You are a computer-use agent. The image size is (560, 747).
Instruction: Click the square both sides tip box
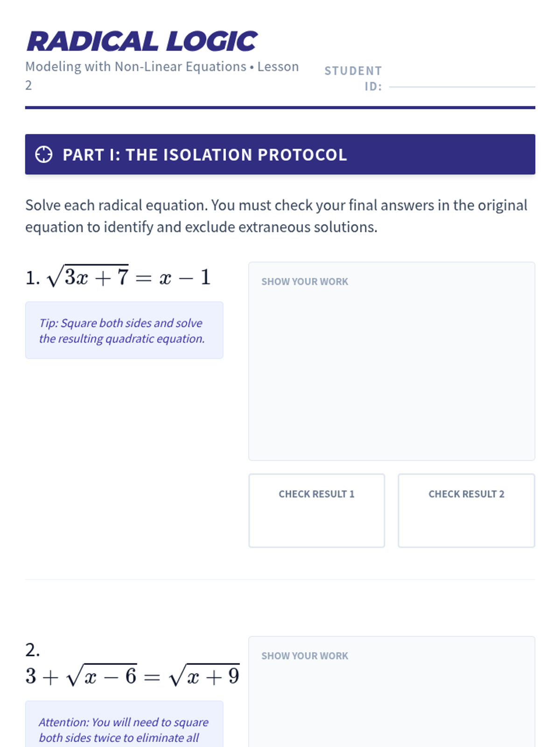124,330
